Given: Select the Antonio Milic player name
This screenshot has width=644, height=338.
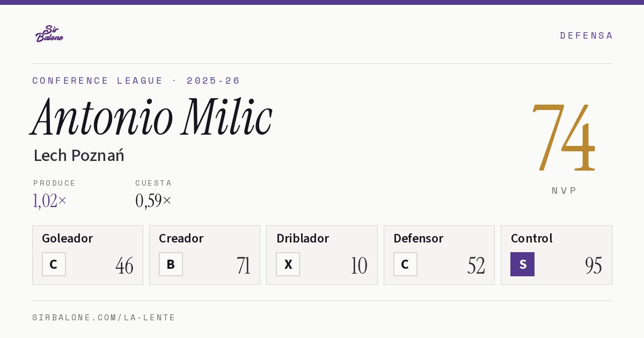Looking at the screenshot, I should point(152,117).
